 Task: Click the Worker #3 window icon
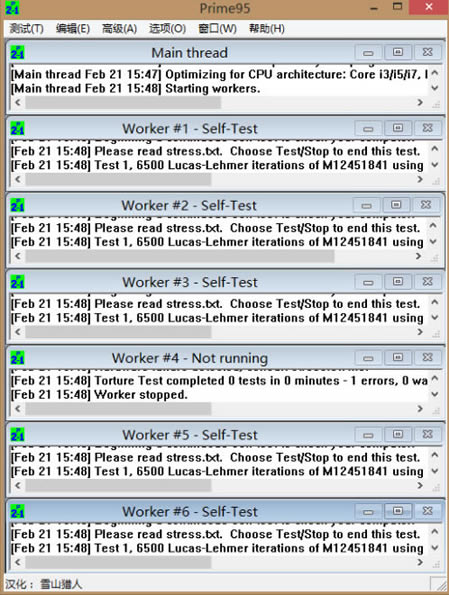(17, 282)
